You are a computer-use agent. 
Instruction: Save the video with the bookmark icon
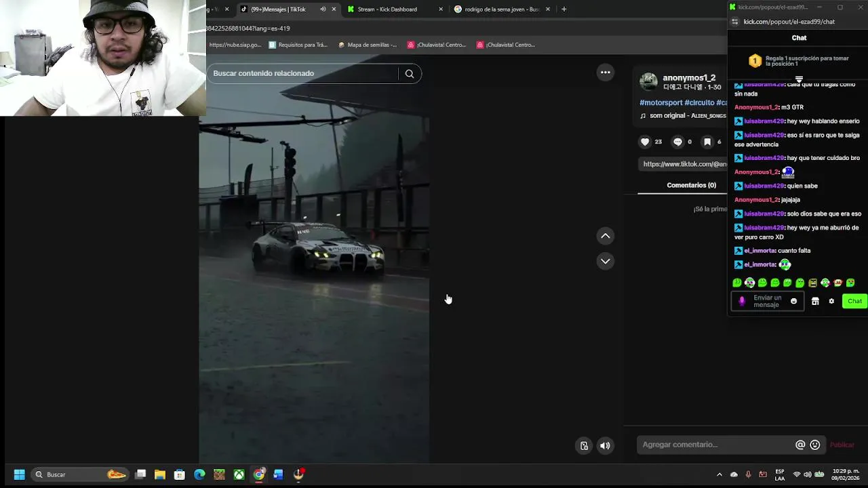(x=707, y=142)
